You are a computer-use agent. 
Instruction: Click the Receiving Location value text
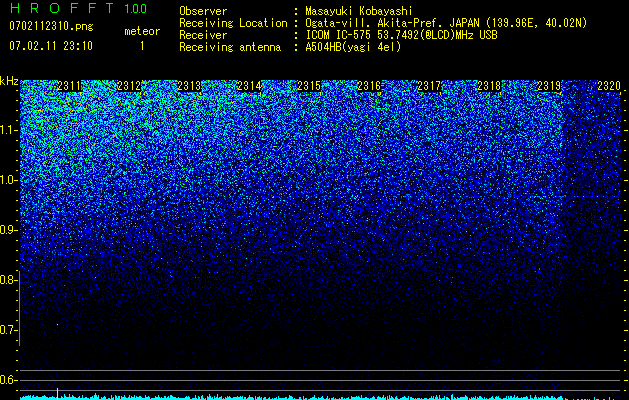tap(446, 23)
